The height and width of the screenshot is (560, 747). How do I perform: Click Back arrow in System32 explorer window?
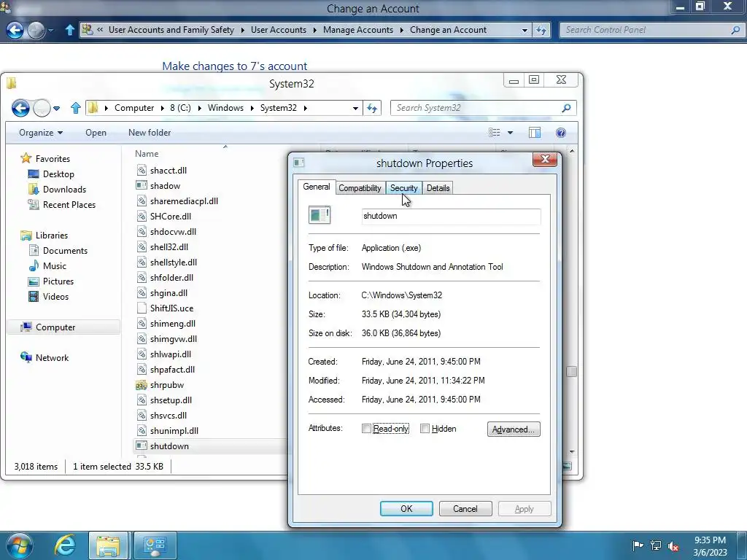[x=20, y=108]
